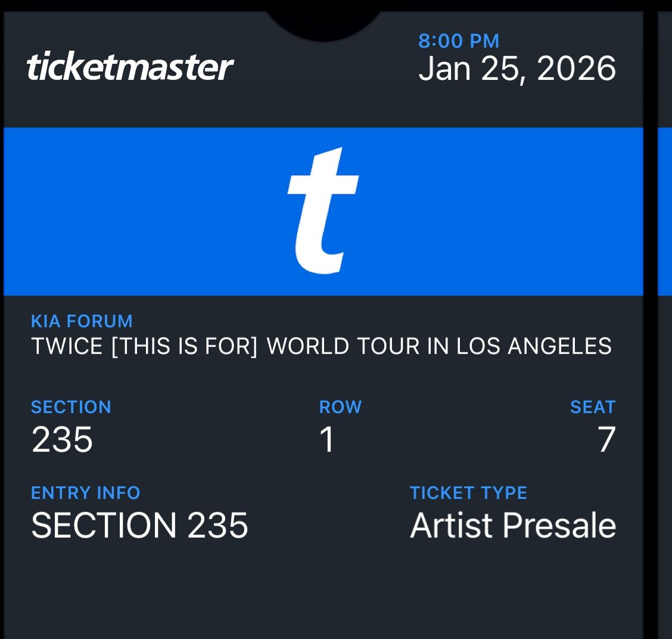Tap the SECTION 235 entry info value

(x=139, y=526)
